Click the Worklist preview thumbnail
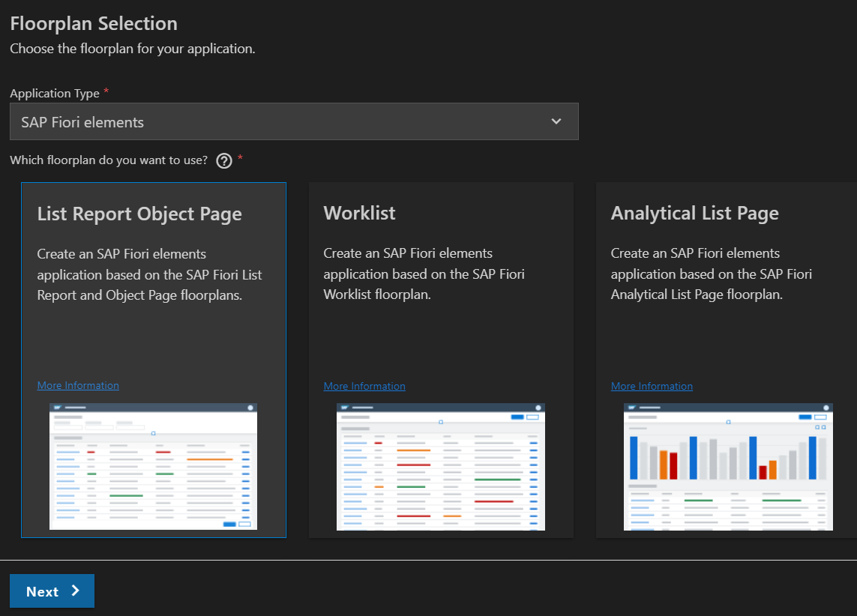Image resolution: width=857 pixels, height=616 pixels. point(441,467)
